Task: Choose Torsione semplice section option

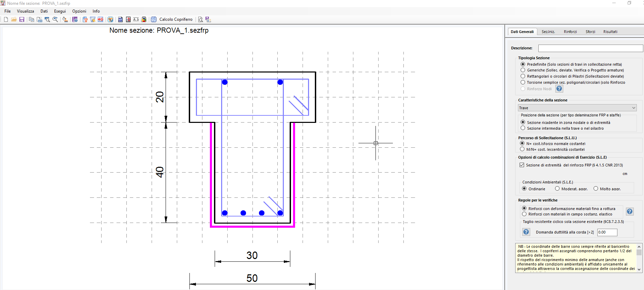Action: tap(523, 82)
